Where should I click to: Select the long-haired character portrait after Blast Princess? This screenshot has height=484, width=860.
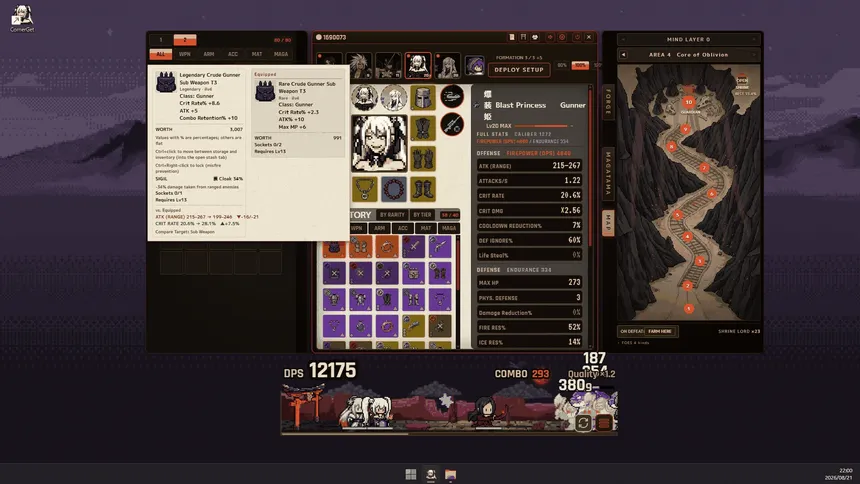[447, 65]
